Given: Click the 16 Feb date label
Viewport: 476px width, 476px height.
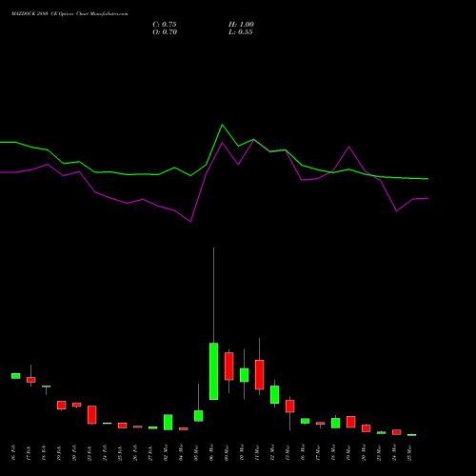Looking at the screenshot, I should pos(13,452).
